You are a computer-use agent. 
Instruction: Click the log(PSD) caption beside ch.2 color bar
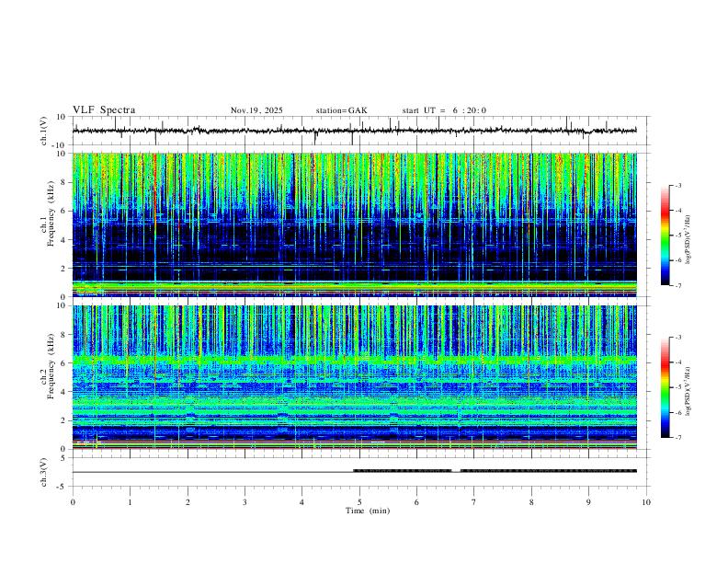[x=688, y=391]
